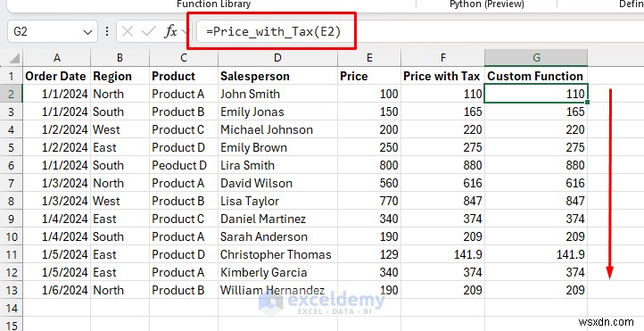Select cell with William Hernandez
The image size is (644, 331).
pyautogui.click(x=277, y=290)
